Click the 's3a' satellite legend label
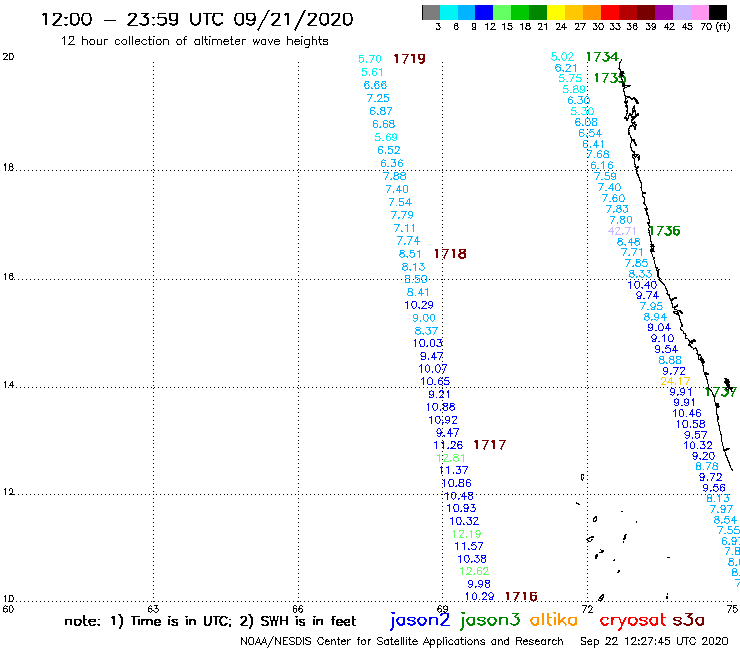Screen dimensions: 740x650 coord(688,620)
